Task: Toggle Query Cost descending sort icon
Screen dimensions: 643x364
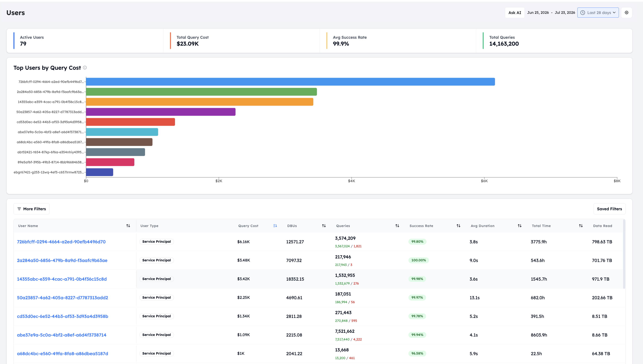Action: click(x=275, y=226)
